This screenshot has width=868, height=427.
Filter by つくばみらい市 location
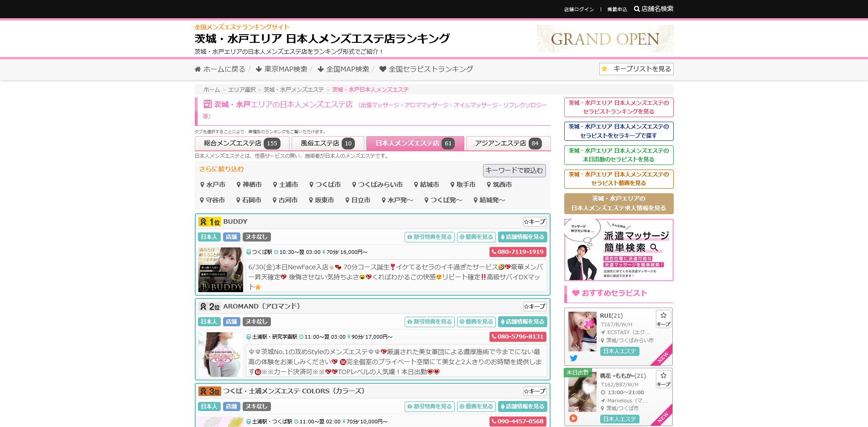pyautogui.click(x=377, y=185)
